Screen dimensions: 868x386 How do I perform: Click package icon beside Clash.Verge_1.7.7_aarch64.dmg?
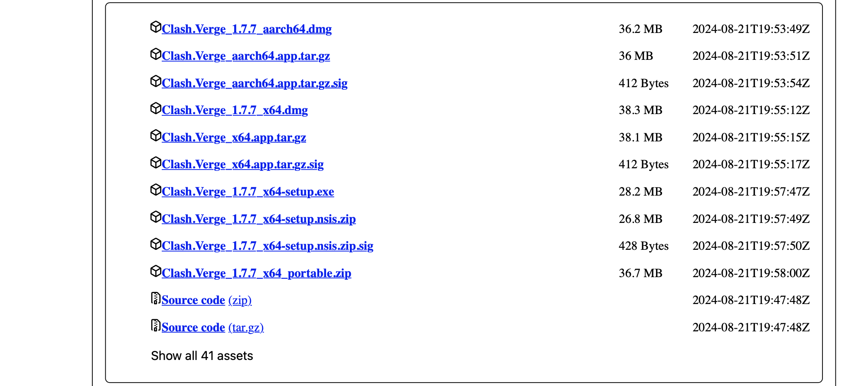(x=156, y=27)
